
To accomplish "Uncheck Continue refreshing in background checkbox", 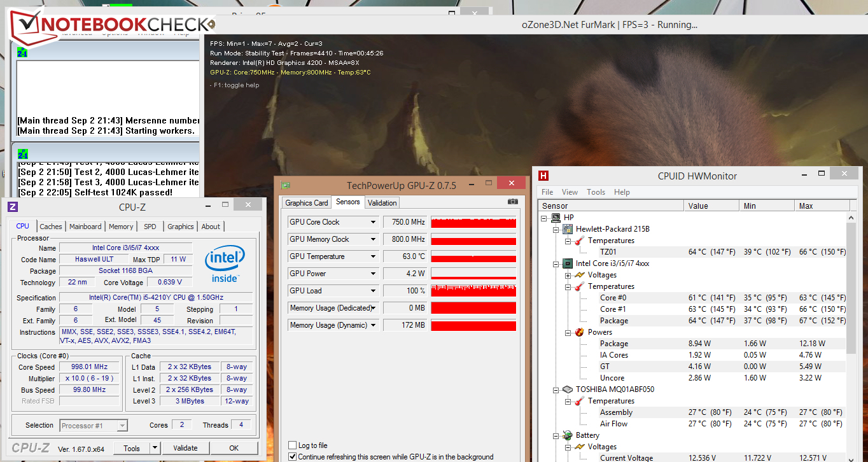I will pyautogui.click(x=293, y=457).
